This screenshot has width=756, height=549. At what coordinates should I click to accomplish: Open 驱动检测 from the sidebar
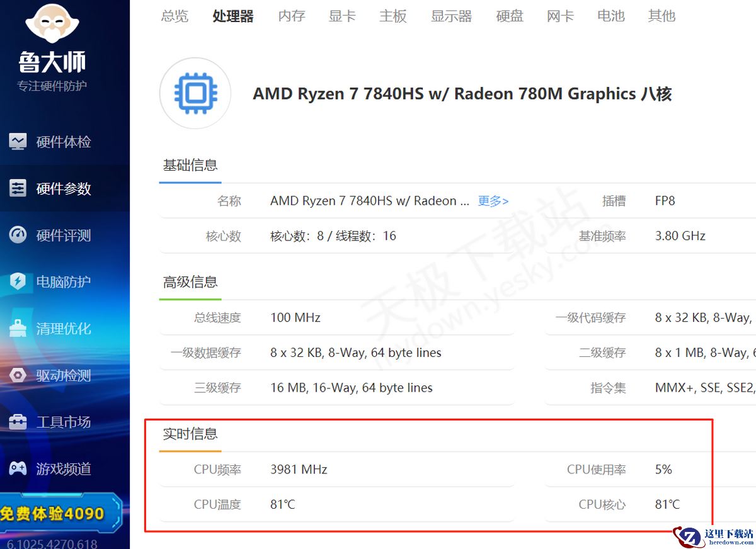pyautogui.click(x=64, y=375)
